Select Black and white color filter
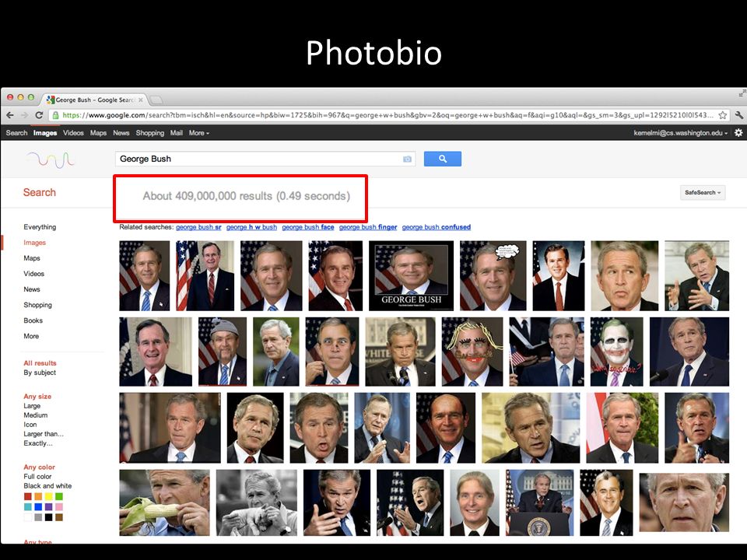The image size is (747, 560). [x=47, y=485]
